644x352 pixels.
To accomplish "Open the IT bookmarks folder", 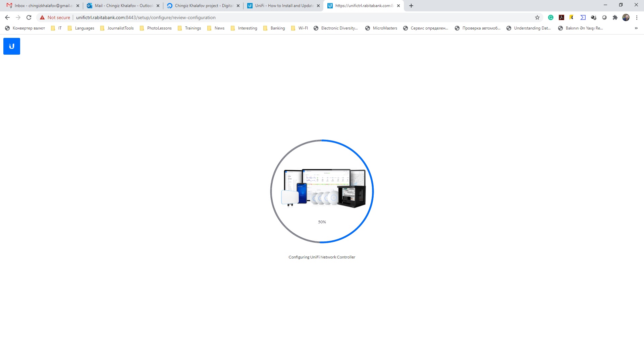I will [56, 28].
